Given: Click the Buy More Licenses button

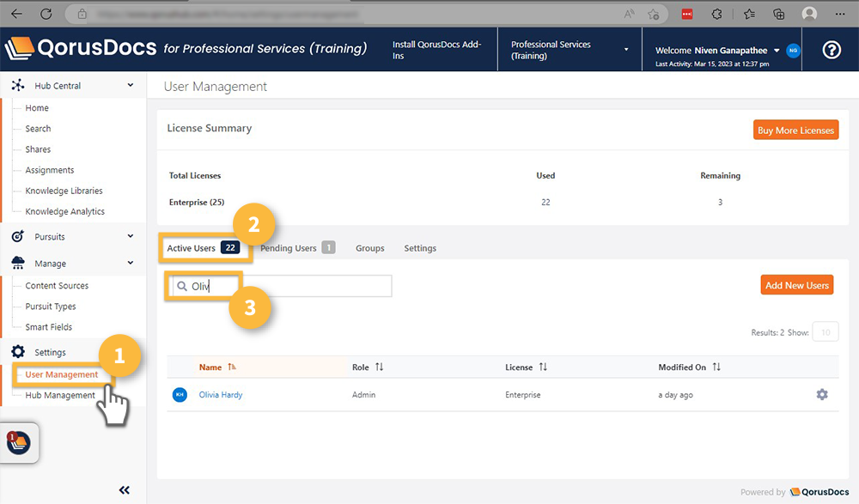Looking at the screenshot, I should [795, 130].
